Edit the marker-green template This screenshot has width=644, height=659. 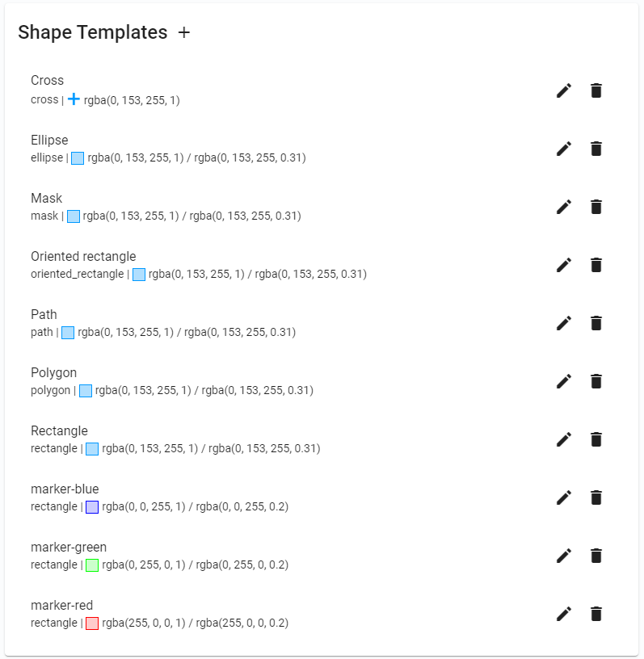564,556
